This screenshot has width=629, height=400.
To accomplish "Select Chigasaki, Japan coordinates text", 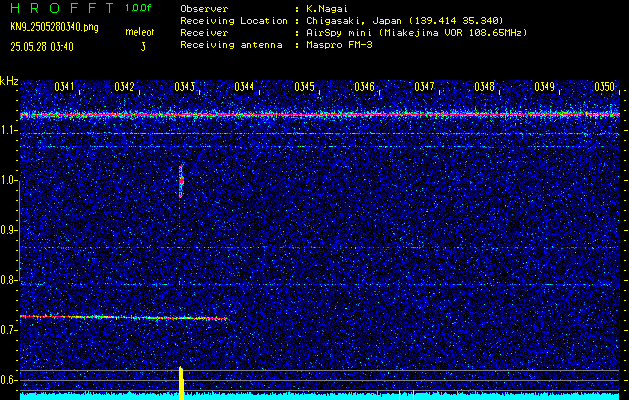I will 405,21.
